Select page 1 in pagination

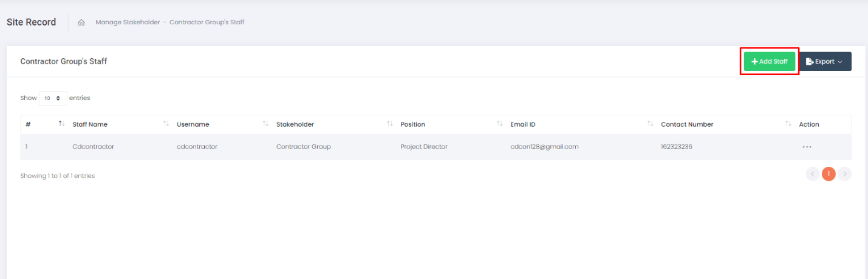point(829,175)
